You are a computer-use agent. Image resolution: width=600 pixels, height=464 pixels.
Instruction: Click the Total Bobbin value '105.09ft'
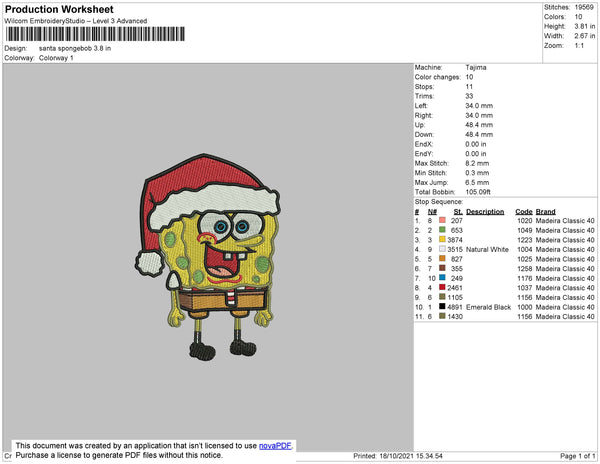(478, 192)
